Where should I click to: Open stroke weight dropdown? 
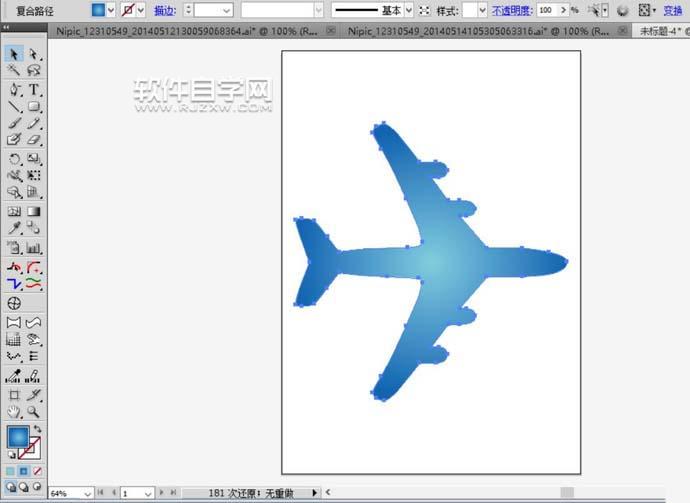tap(227, 10)
